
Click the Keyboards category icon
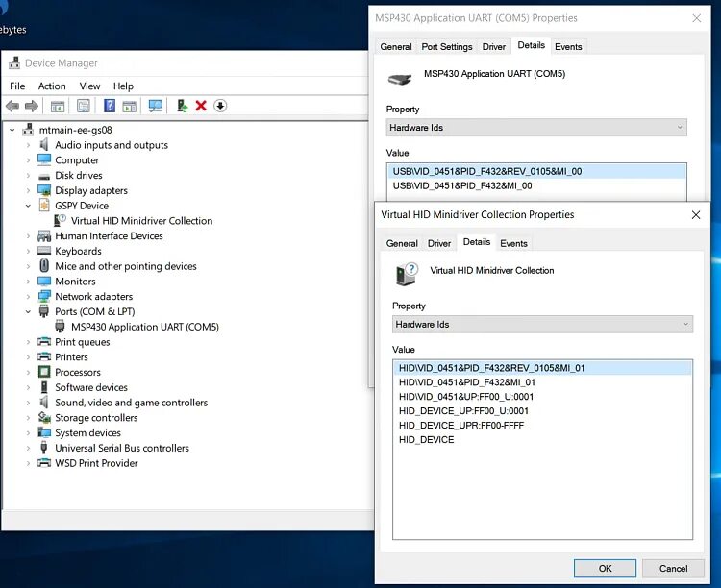click(x=44, y=251)
